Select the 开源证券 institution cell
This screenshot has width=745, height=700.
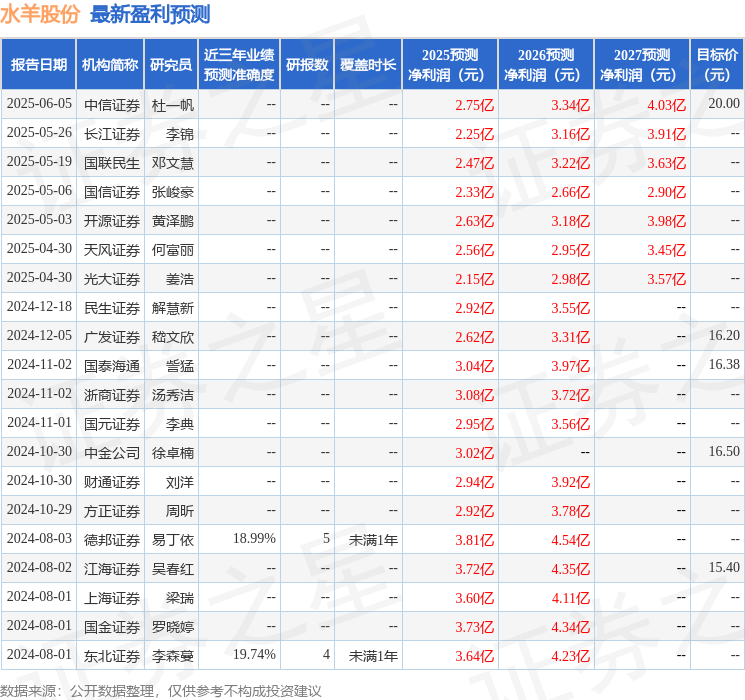[x=112, y=221]
